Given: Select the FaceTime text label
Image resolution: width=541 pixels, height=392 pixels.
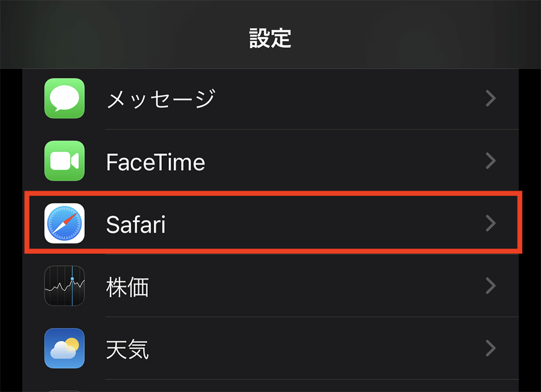Looking at the screenshot, I should [155, 162].
